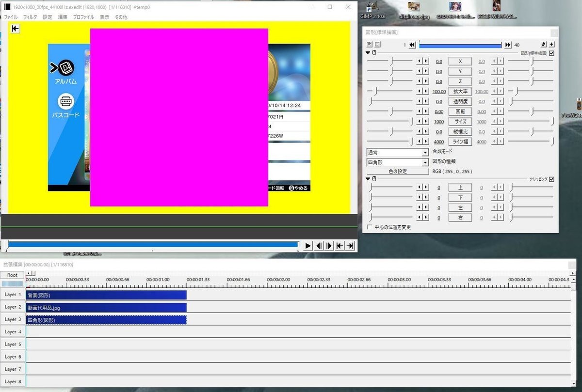Click the right increment arrow for 回転
Screen dimensions: 582x392
(426, 111)
